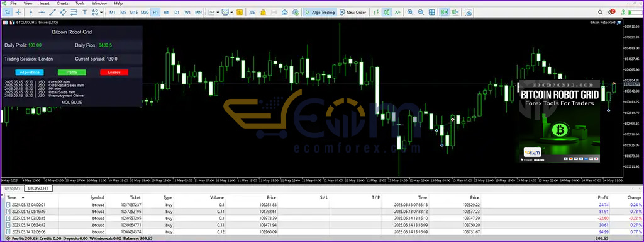
Task: Switch chart to candlestick display
Action: 387,13
